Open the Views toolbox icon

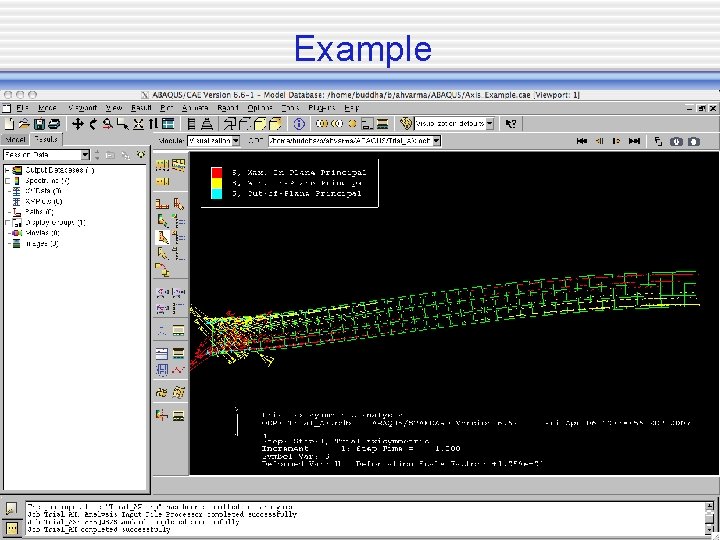pos(168,124)
